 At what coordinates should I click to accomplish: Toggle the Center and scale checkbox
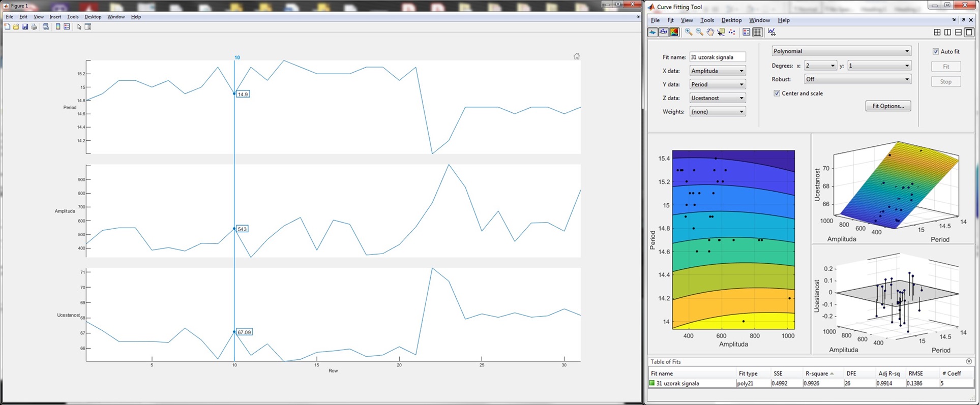(777, 94)
